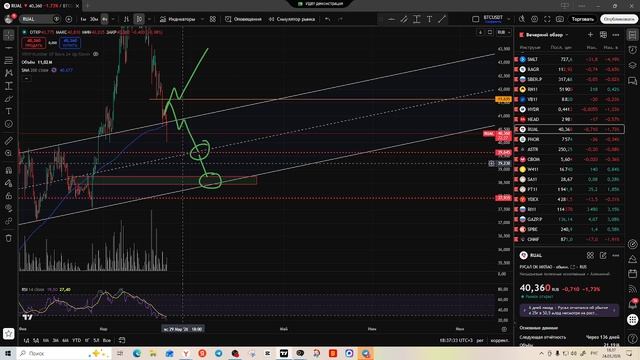Start the Симулятор рынка replay mode
This screenshot has height=360, width=640.
pos(291,19)
